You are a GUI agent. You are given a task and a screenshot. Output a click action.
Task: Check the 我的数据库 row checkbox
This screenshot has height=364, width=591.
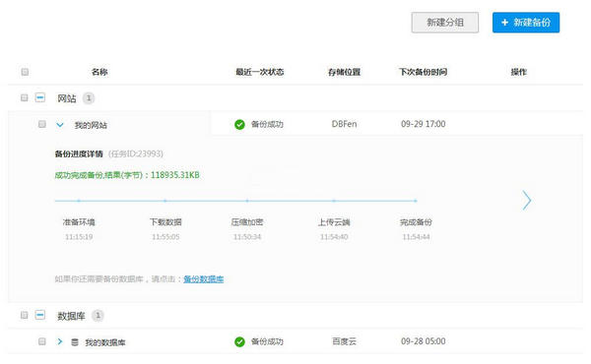coord(42,341)
